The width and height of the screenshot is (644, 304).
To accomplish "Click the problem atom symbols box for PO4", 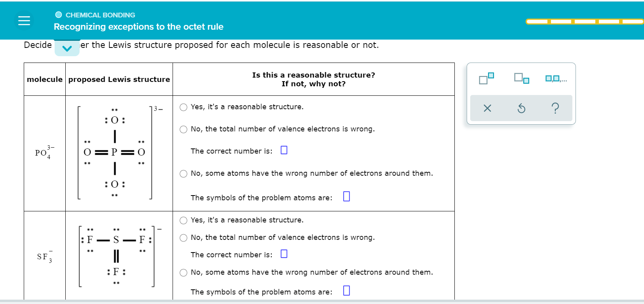I will (x=346, y=196).
